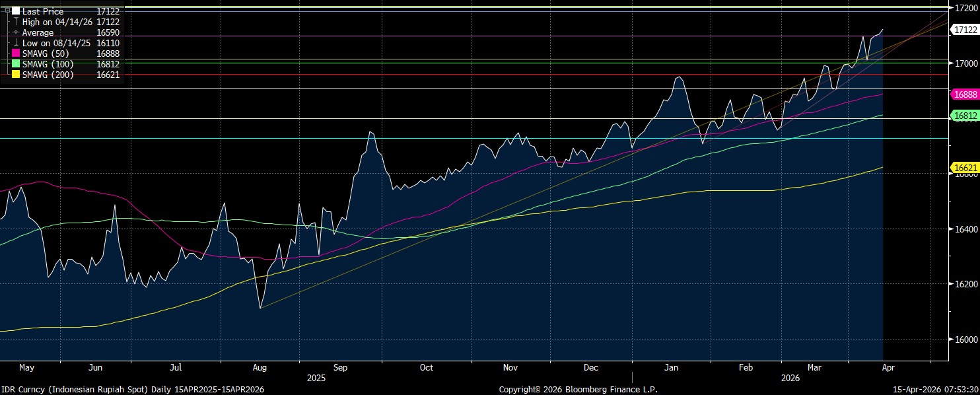Select the Average marker icon in legend
Image resolution: width=980 pixels, height=395 pixels.
point(16,32)
